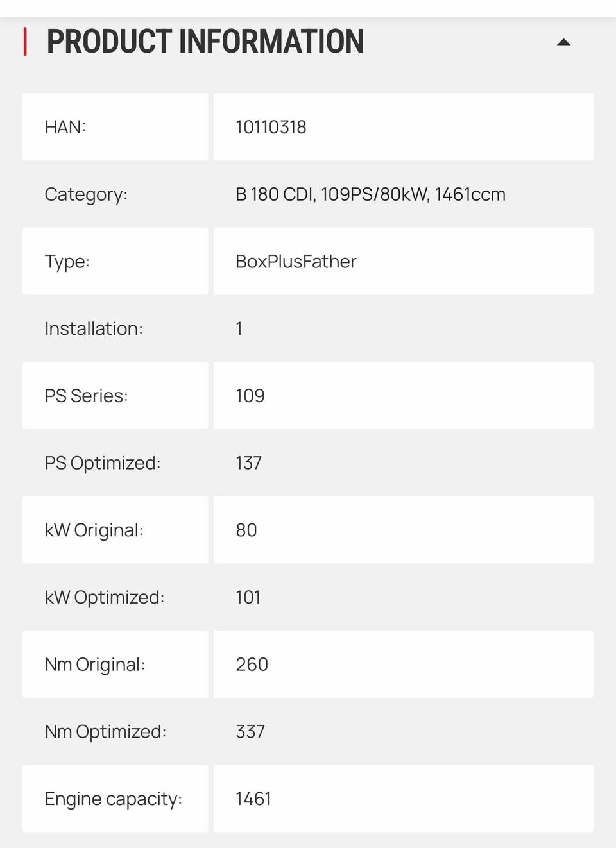Click the Category label

[86, 194]
